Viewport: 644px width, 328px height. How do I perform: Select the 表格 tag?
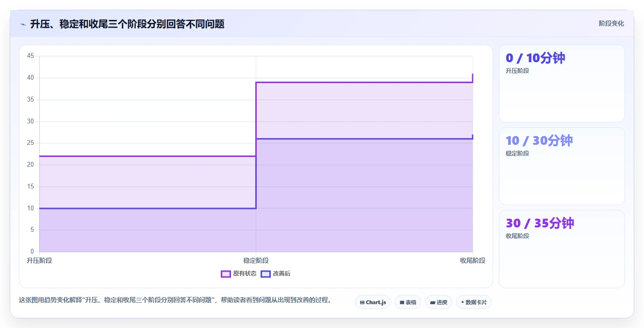408,302
